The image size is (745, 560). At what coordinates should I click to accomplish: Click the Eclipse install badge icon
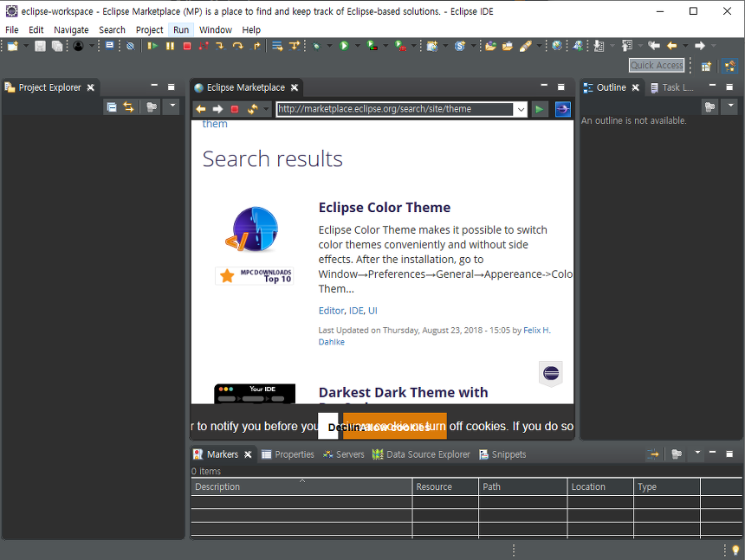pos(551,374)
